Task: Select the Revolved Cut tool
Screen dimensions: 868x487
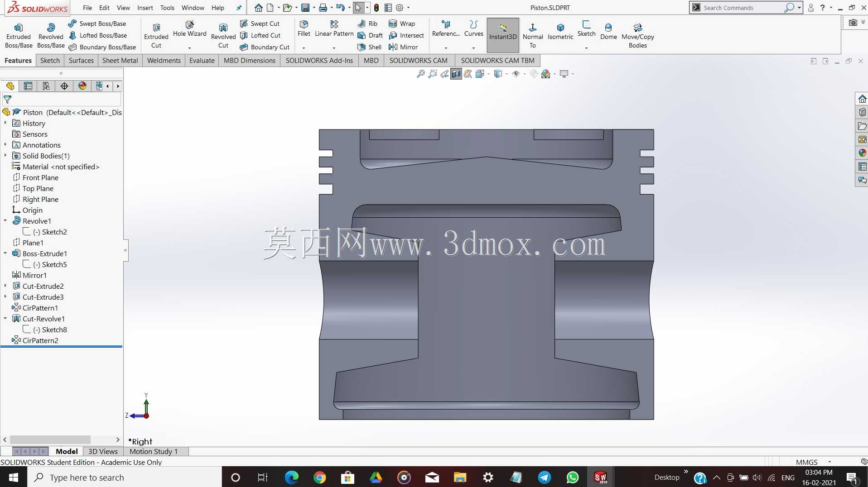Action: point(223,35)
